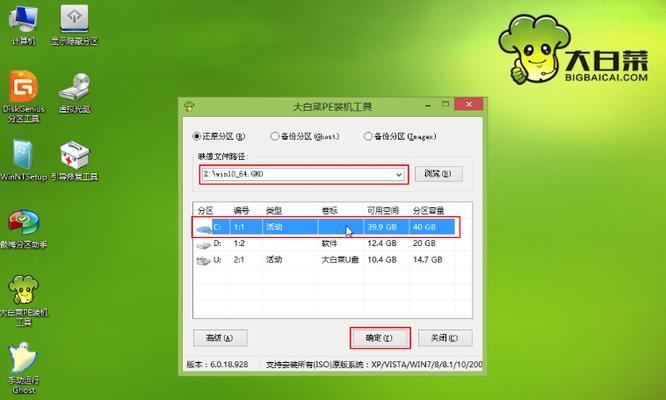This screenshot has width=666, height=400.
Task: Click the 10.4 GB free space cell
Action: [x=382, y=259]
